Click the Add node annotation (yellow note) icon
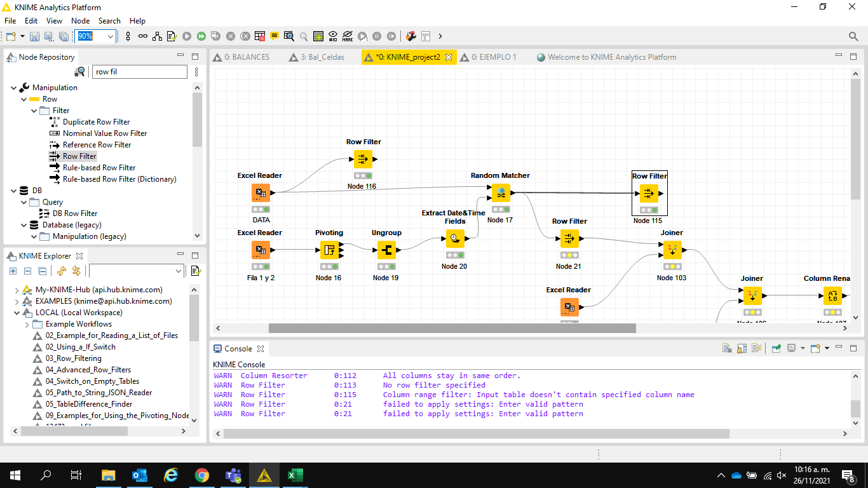 [x=275, y=36]
